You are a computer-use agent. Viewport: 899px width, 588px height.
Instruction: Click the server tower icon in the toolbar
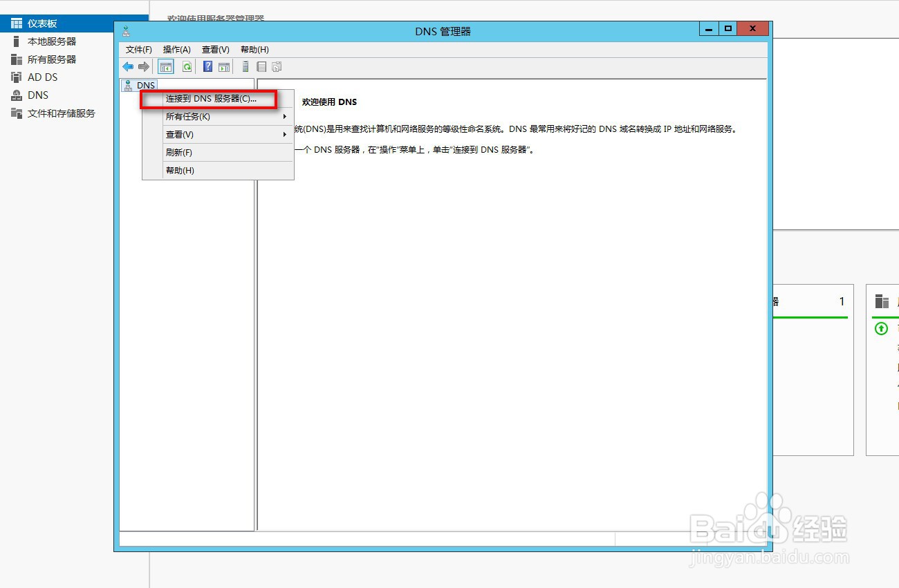(x=245, y=67)
